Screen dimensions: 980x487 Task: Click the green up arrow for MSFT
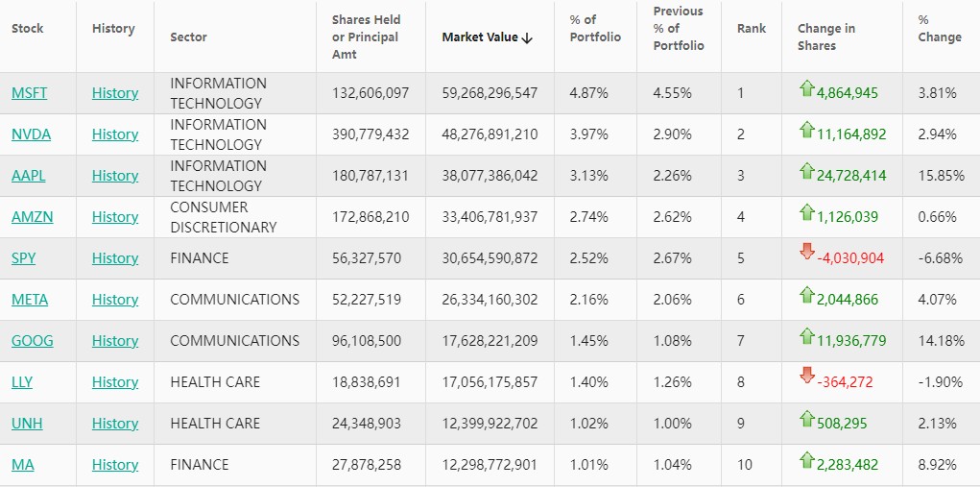806,89
